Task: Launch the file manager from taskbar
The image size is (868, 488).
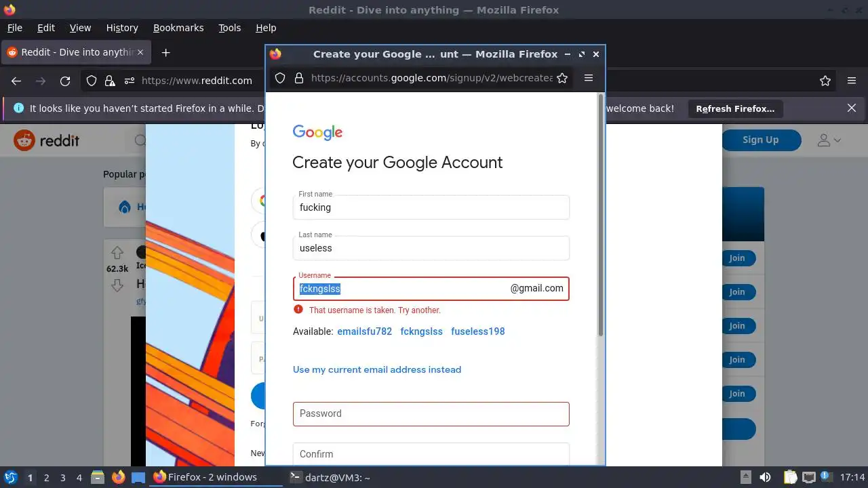Action: pyautogui.click(x=97, y=477)
